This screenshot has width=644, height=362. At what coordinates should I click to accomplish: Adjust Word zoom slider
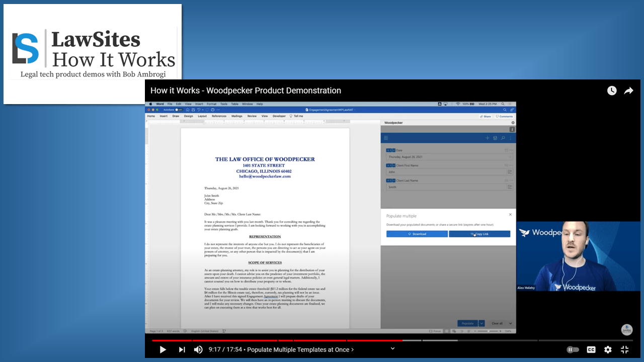489,331
